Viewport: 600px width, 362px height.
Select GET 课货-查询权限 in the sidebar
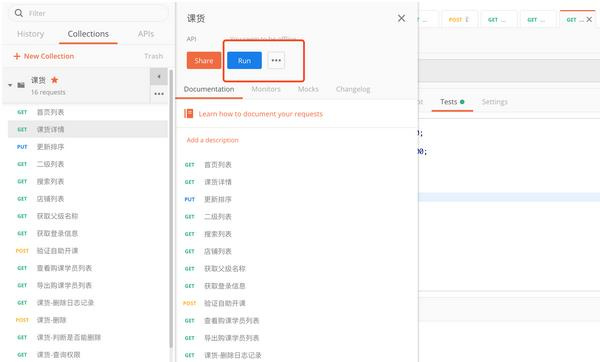pyautogui.click(x=88, y=355)
